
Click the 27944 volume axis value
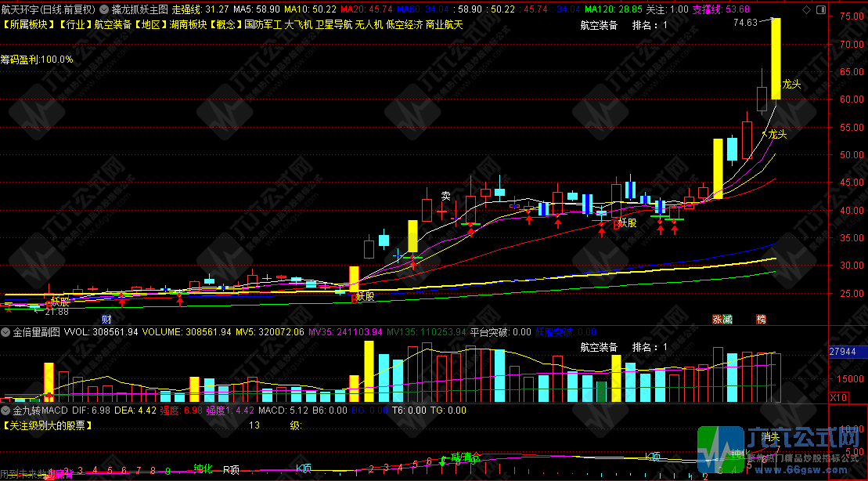pos(842,353)
